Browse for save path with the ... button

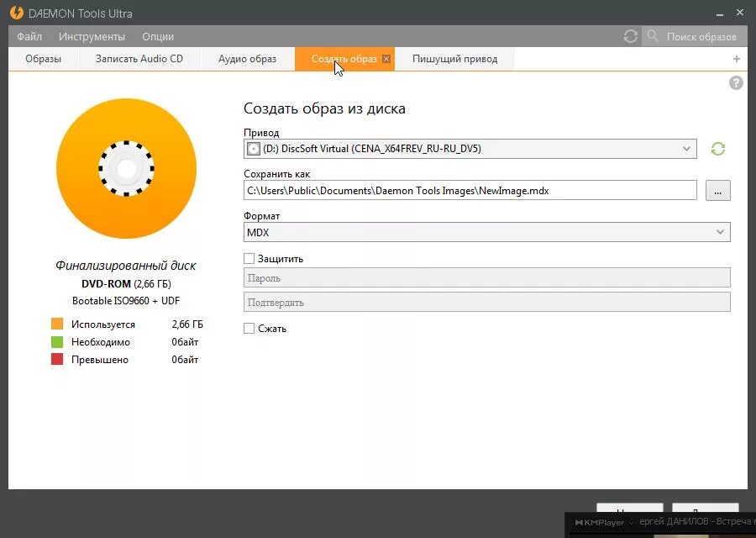pos(718,191)
